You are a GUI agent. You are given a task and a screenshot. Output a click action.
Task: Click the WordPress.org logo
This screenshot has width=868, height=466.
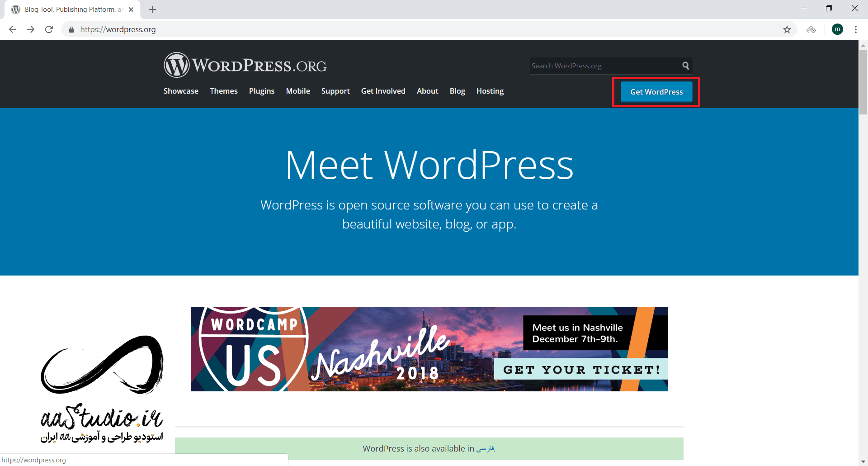pyautogui.click(x=245, y=65)
